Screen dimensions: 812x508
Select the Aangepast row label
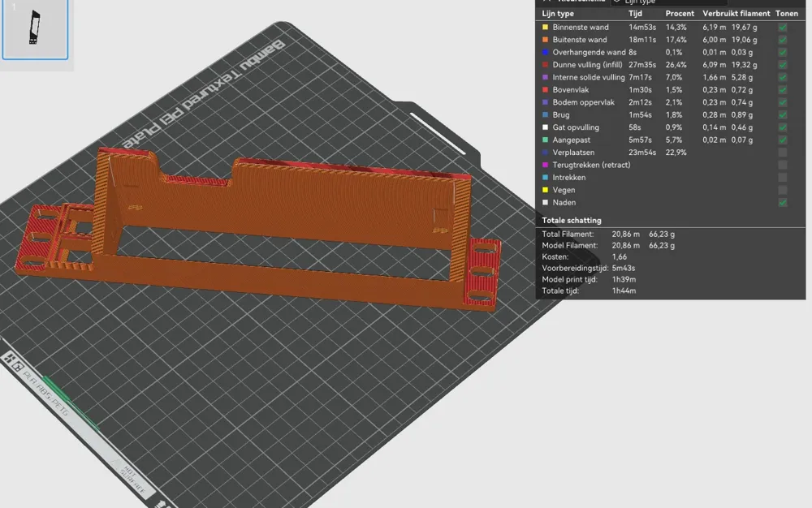click(571, 140)
